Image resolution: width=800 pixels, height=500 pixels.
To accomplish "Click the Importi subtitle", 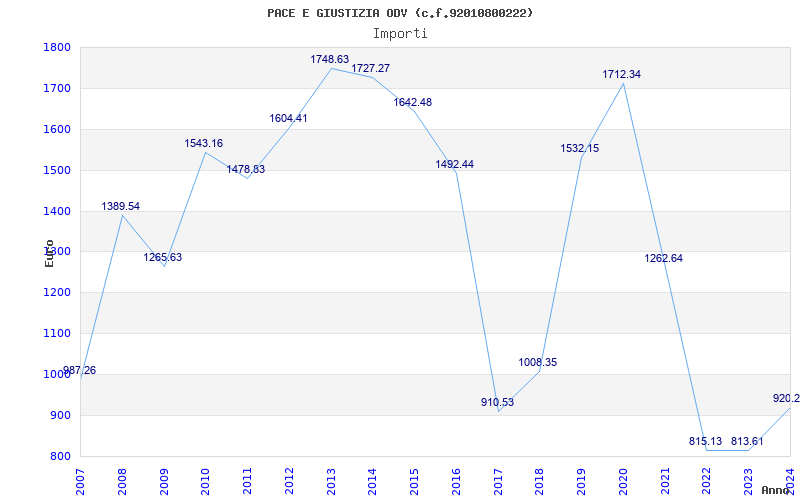I will click(400, 34).
